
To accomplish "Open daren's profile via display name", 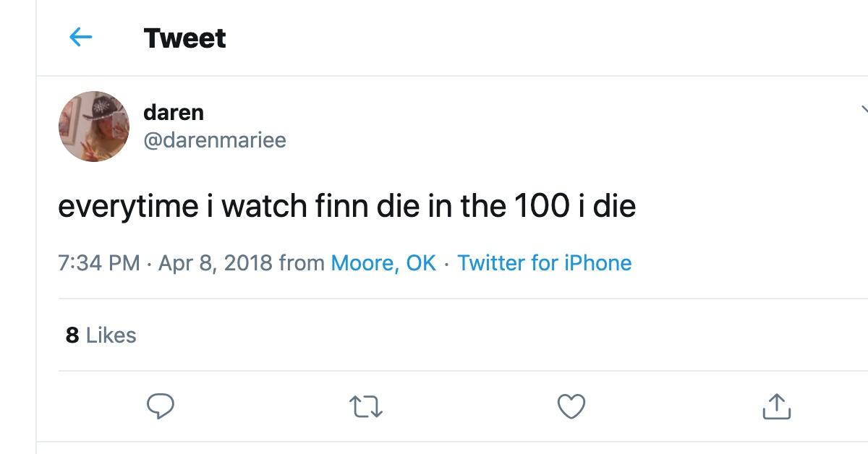I will (x=173, y=112).
